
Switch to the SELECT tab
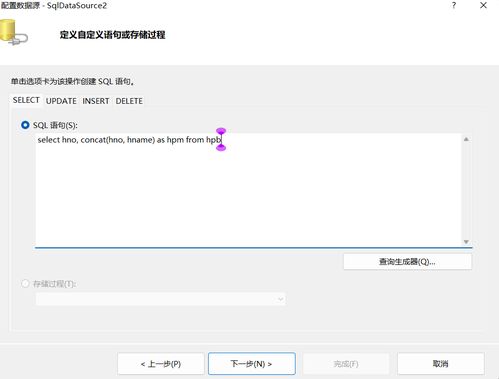(26, 100)
